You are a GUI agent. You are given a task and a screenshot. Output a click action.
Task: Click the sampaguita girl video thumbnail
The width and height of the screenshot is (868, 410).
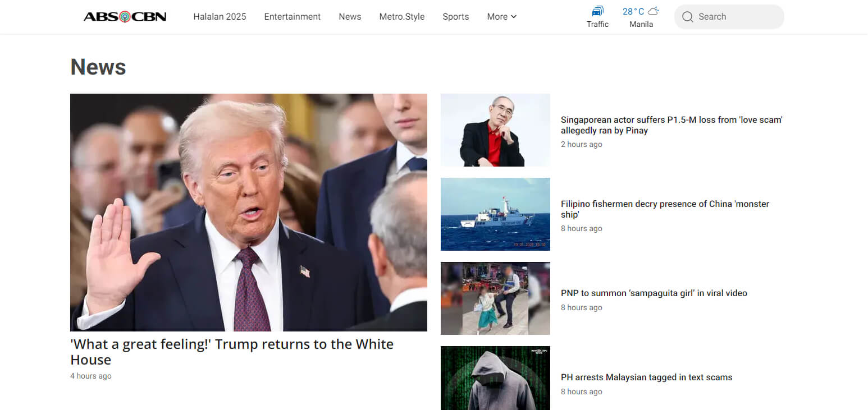(x=495, y=298)
